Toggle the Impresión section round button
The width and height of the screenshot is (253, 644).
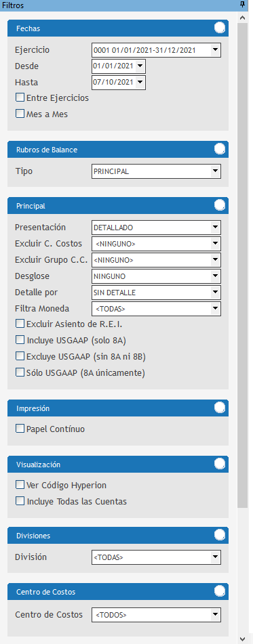(220, 408)
